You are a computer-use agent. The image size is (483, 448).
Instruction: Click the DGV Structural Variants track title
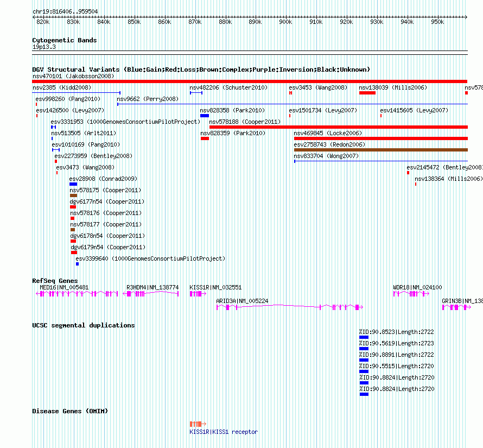[x=201, y=70]
